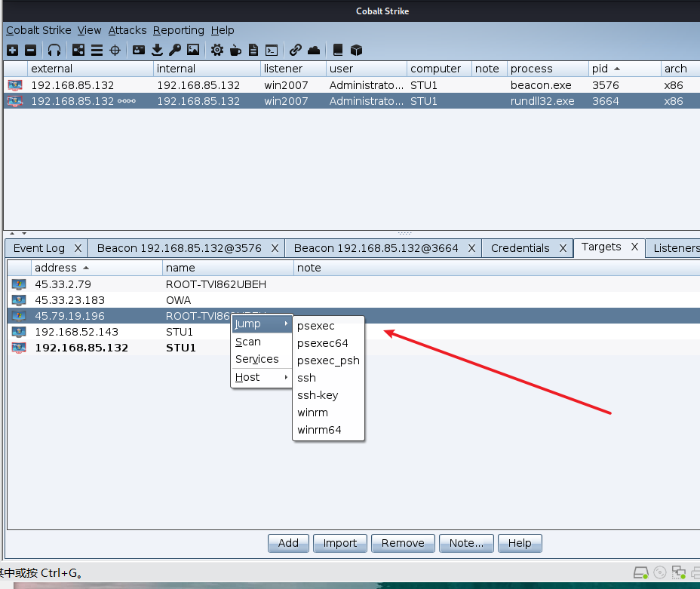Open Screenshots via the picture icon

(193, 50)
